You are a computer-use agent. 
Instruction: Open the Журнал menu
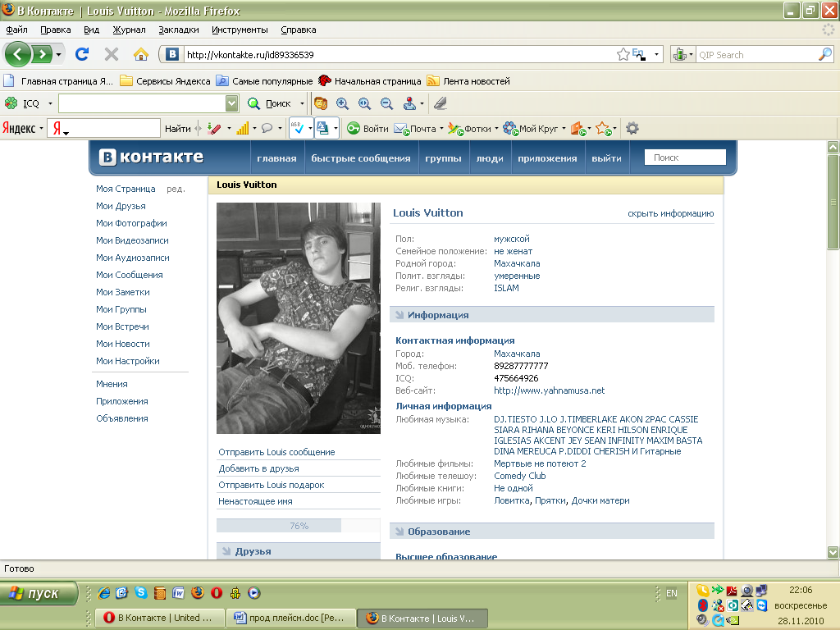pyautogui.click(x=129, y=30)
